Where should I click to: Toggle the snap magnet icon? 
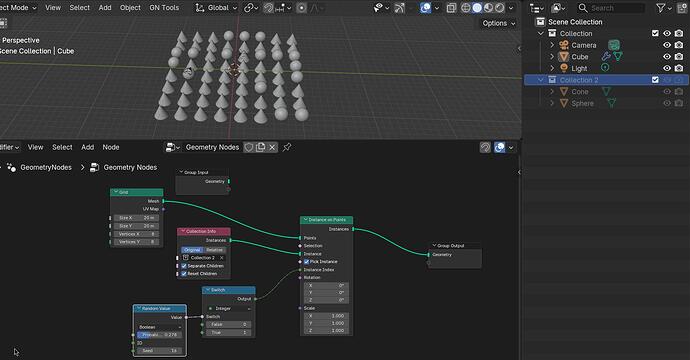[x=268, y=8]
